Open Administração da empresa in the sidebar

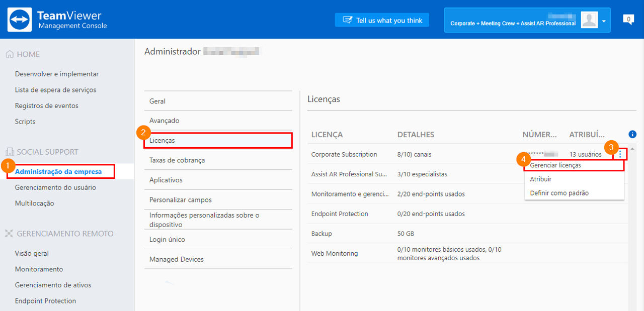58,171
